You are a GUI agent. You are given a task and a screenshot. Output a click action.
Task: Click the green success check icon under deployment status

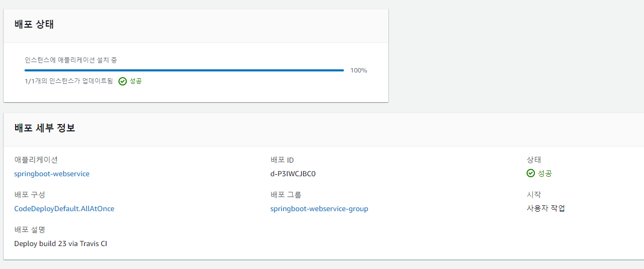[123, 81]
